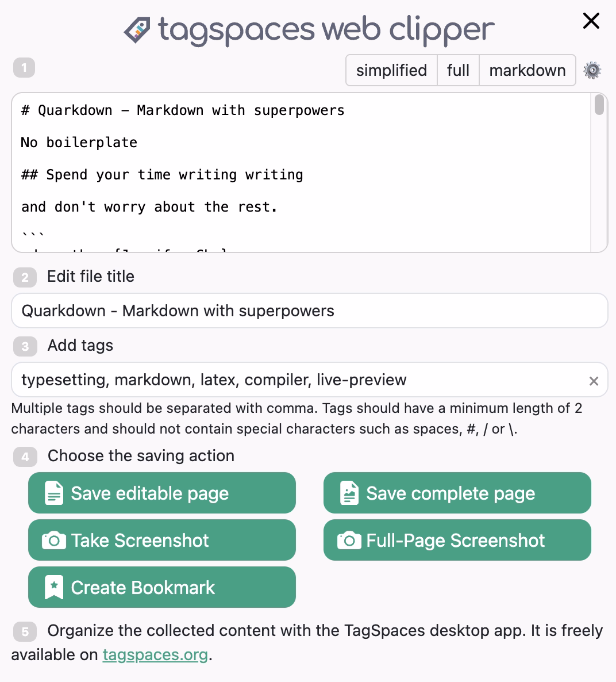The height and width of the screenshot is (682, 616).
Task: Open the settings gear icon
Action: (592, 70)
